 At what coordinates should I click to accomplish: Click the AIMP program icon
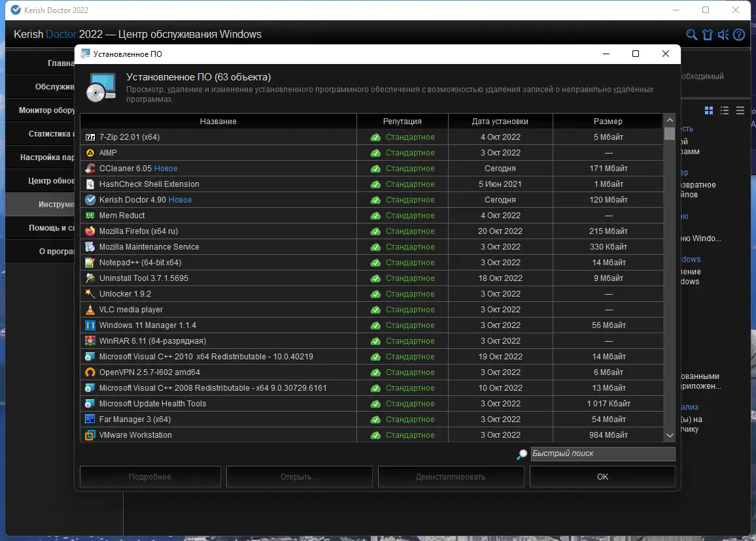pyautogui.click(x=90, y=153)
